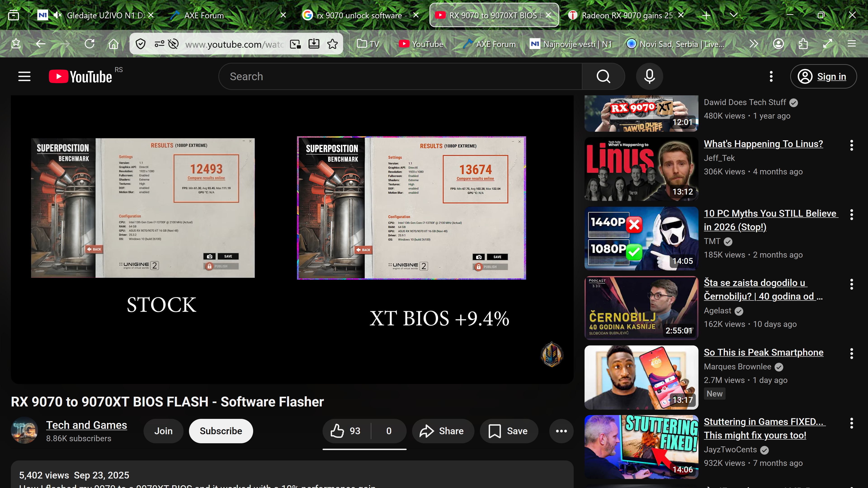The width and height of the screenshot is (868, 488).
Task: Reload the current page
Action: (89, 44)
